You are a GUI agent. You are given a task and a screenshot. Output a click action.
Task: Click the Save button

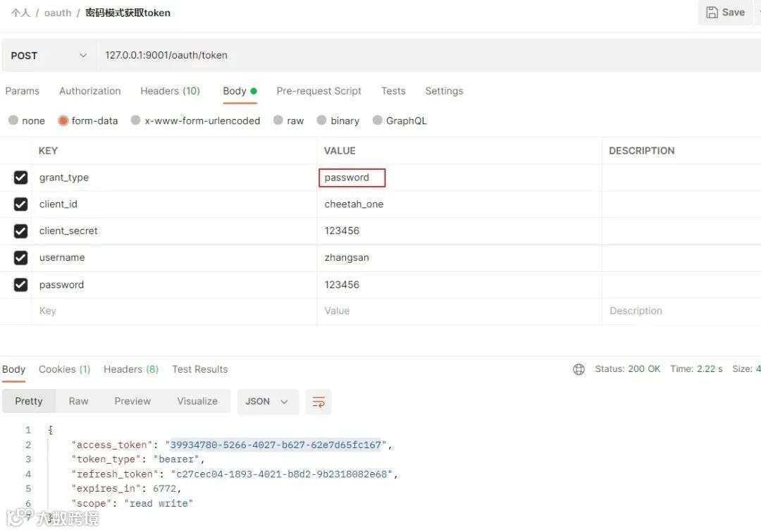725,13
